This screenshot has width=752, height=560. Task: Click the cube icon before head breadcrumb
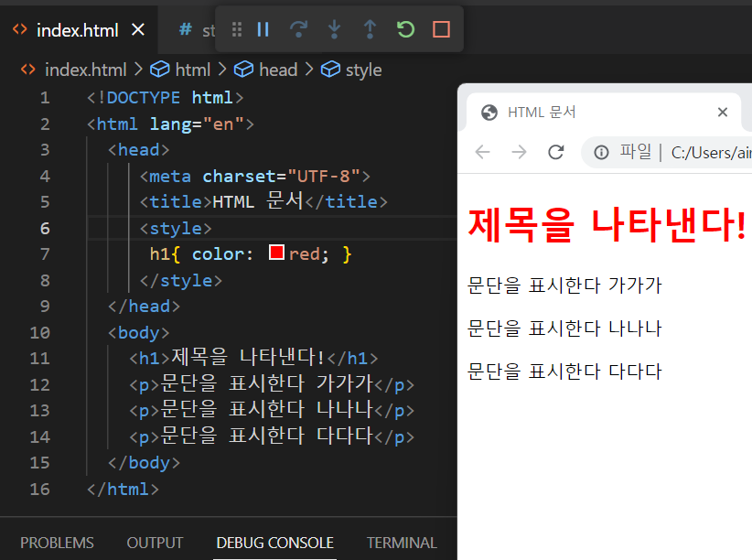243,70
